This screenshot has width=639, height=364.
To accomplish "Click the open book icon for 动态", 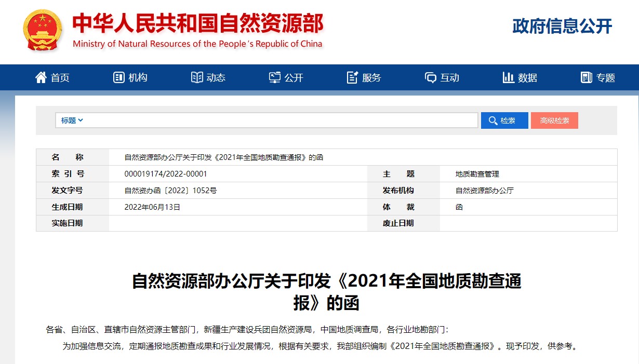I will click(197, 77).
